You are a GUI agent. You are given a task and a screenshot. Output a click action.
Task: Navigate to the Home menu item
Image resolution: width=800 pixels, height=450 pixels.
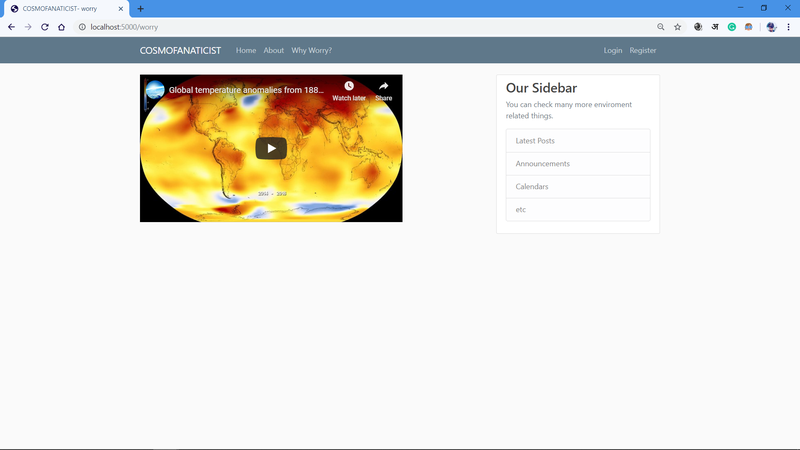[x=246, y=50]
